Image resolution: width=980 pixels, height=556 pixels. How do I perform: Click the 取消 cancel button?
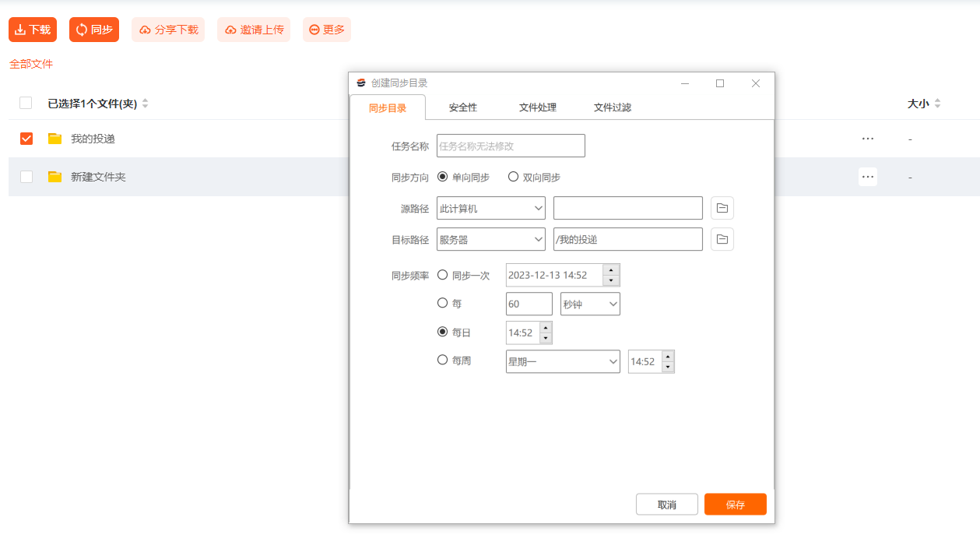(x=667, y=505)
